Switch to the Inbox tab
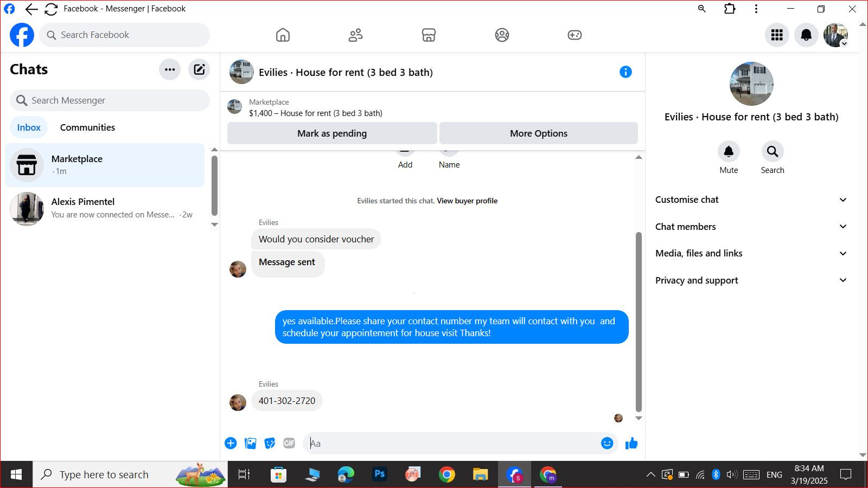 (x=29, y=127)
